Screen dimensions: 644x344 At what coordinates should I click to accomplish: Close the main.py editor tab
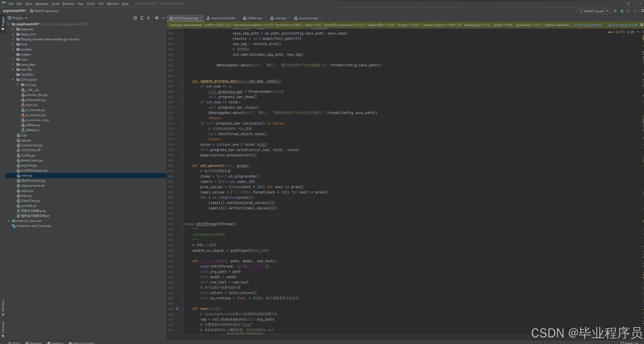(x=289, y=18)
